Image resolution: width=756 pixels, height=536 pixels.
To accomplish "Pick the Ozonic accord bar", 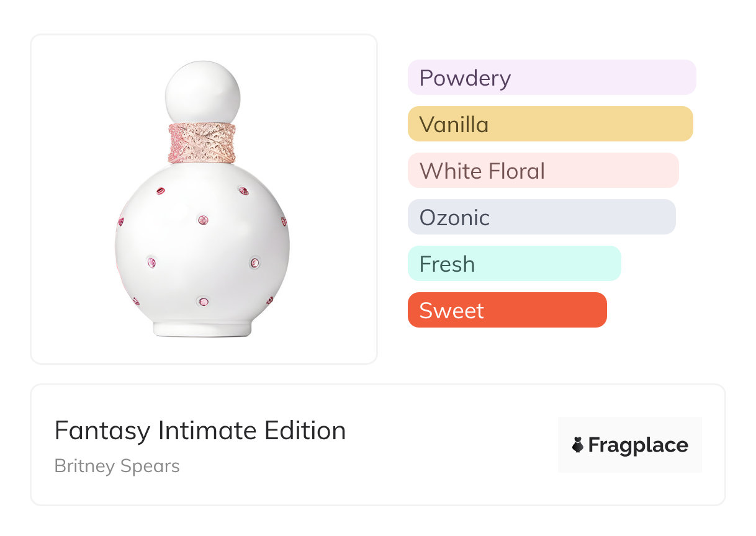I will pos(541,217).
